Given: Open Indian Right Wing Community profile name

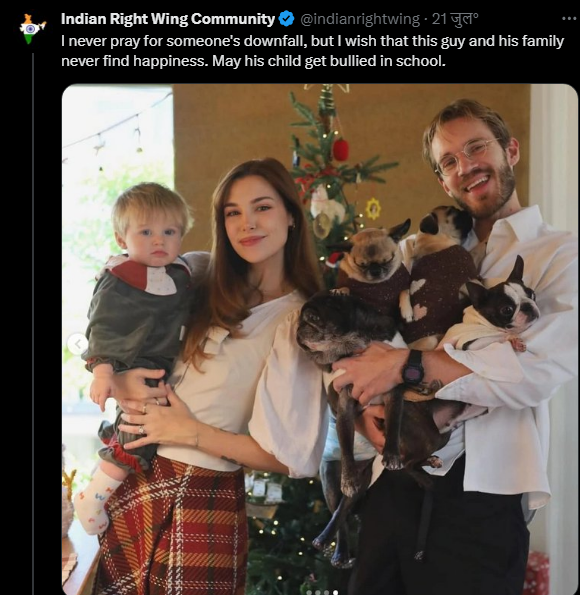Looking at the screenshot, I should 168,19.
